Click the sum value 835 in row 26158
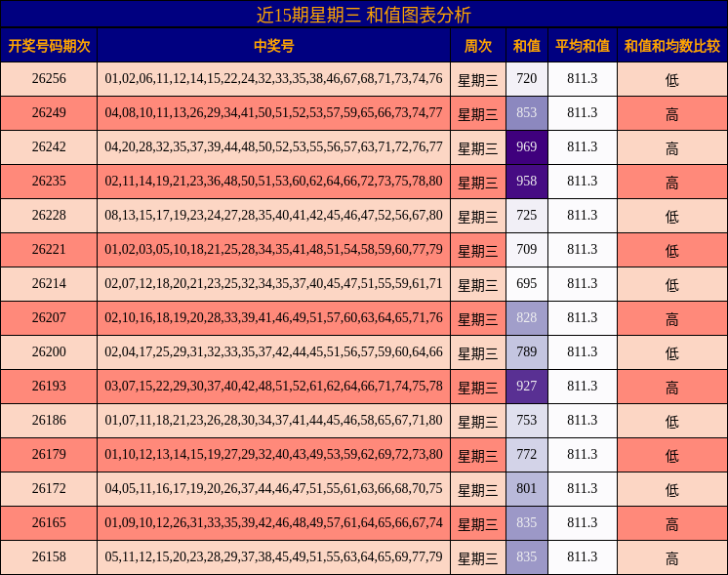Screen dimensions: 728x575 point(527,556)
